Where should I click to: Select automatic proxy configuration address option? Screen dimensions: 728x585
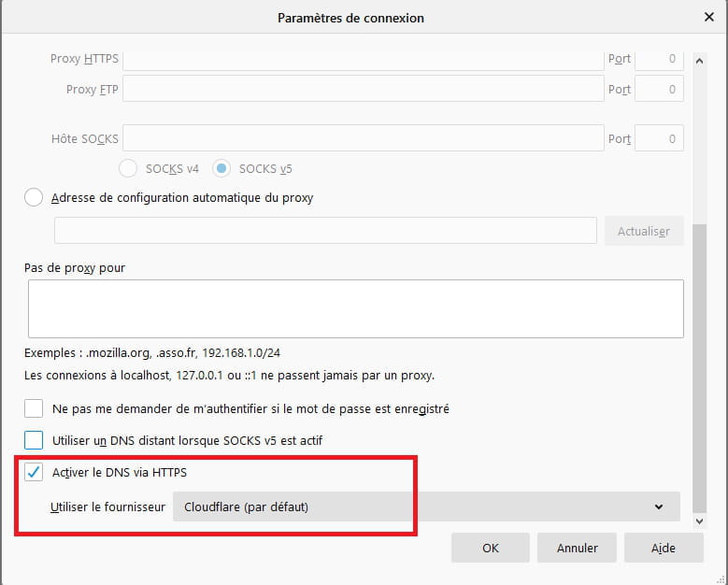(34, 197)
